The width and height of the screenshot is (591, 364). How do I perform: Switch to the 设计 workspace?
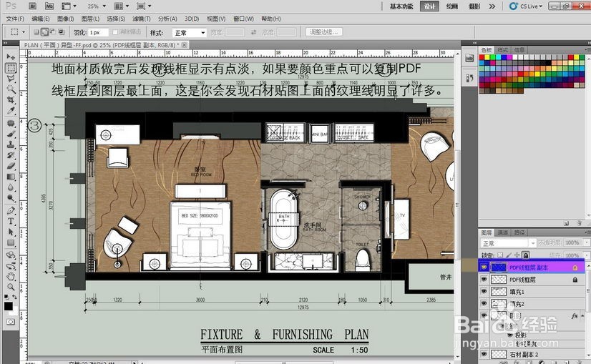click(x=429, y=6)
